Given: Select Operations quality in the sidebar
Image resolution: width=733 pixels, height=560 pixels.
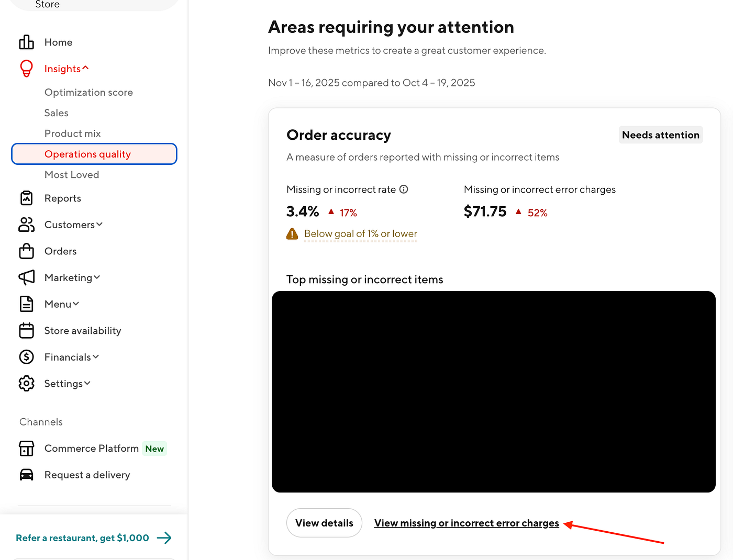Looking at the screenshot, I should [87, 154].
